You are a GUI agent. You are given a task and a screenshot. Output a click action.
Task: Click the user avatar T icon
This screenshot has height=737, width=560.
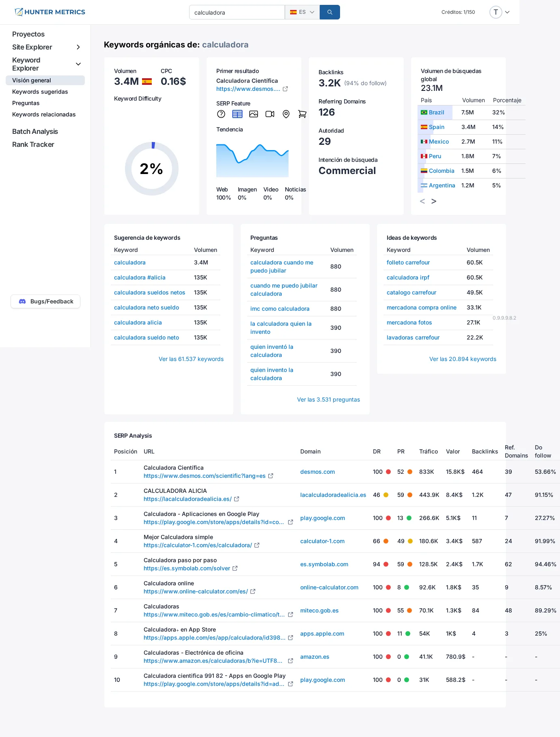pos(495,12)
